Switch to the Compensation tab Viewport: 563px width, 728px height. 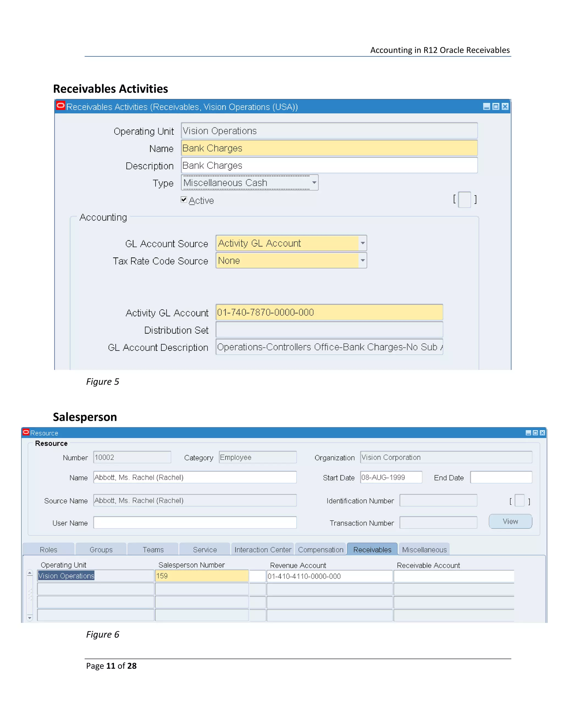(x=321, y=549)
